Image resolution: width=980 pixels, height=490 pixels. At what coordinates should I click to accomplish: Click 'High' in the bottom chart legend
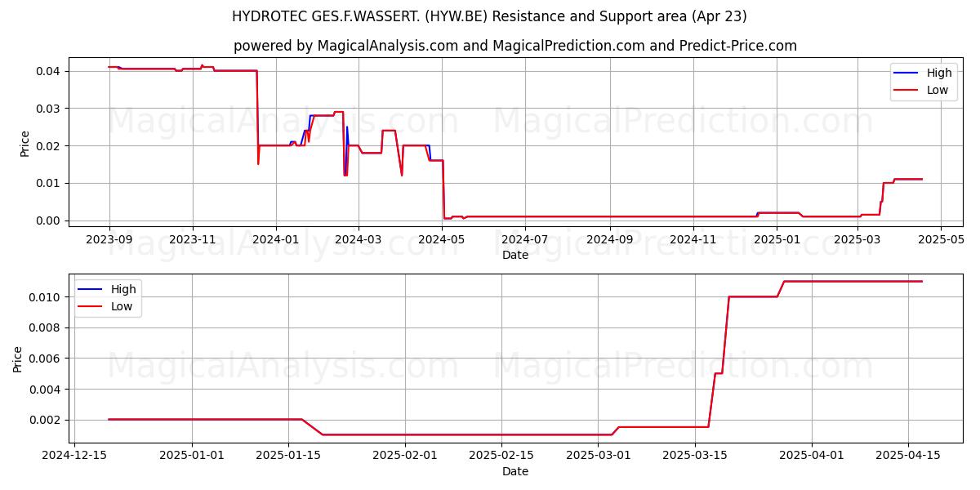[x=123, y=289]
